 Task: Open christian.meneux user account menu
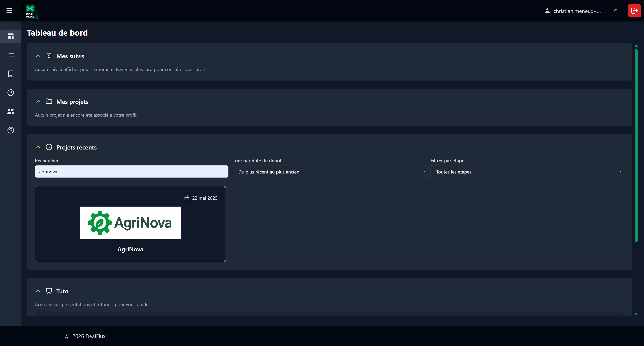tap(573, 11)
